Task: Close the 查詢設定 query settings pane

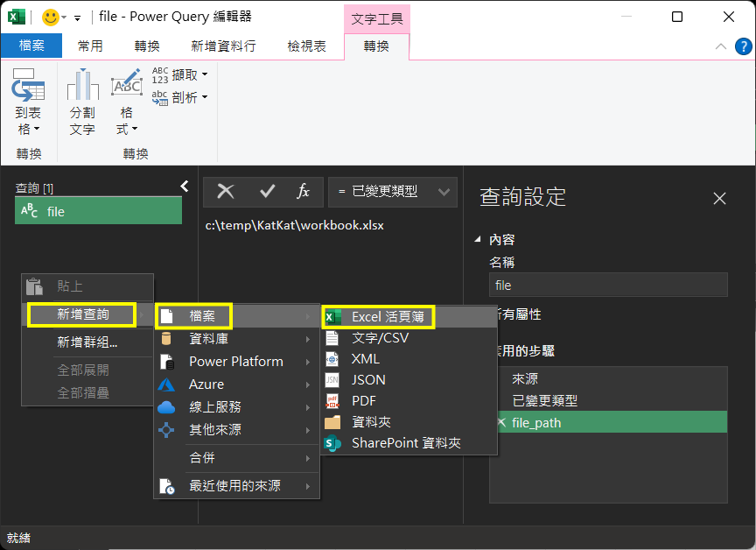Action: pyautogui.click(x=719, y=199)
